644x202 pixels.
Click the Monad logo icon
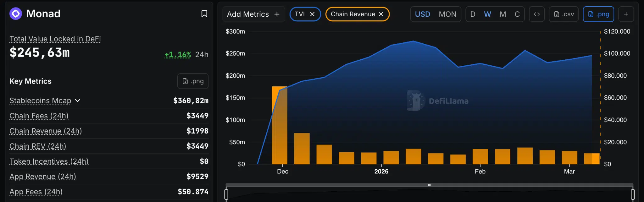pos(16,14)
